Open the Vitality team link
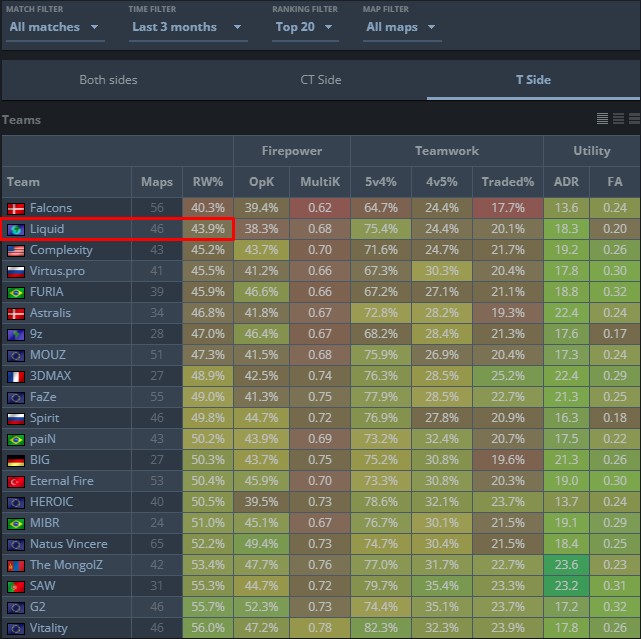 pos(48,628)
